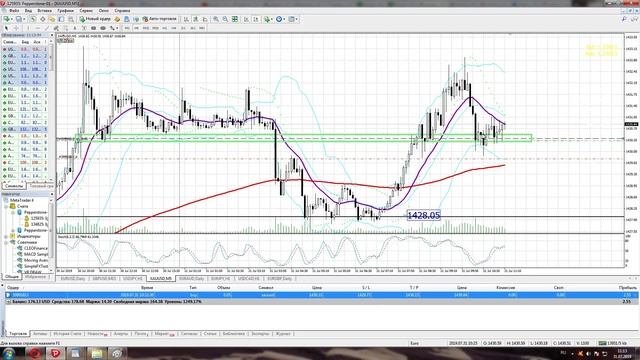
Task: Open the indicators list dropdown
Action: tap(268, 19)
